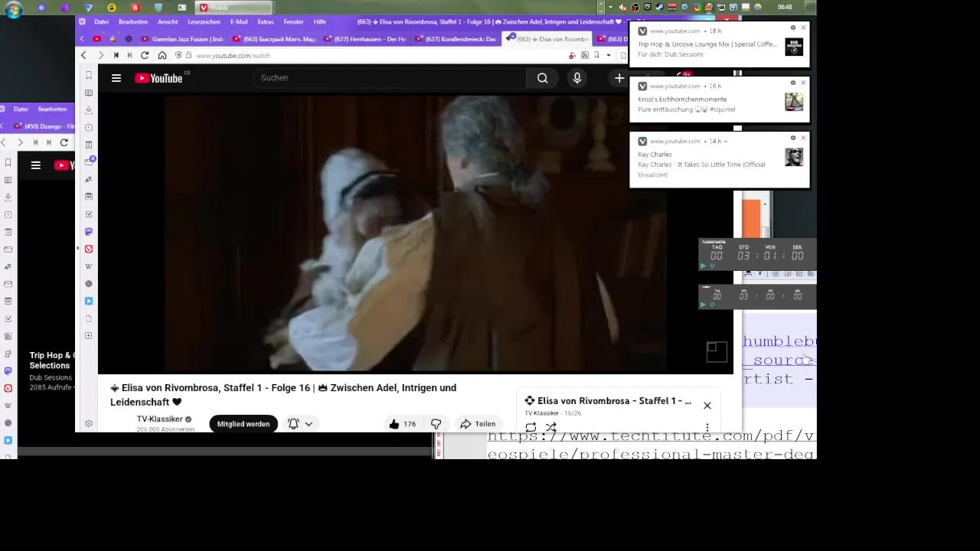Open the Tasks checkmark panel in front sidebar

pos(89,214)
